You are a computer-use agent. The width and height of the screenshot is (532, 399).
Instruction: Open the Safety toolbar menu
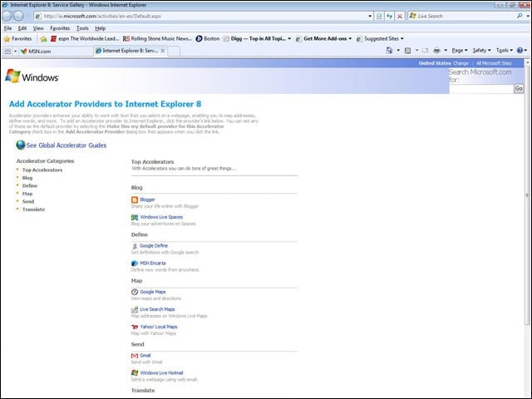pyautogui.click(x=481, y=50)
